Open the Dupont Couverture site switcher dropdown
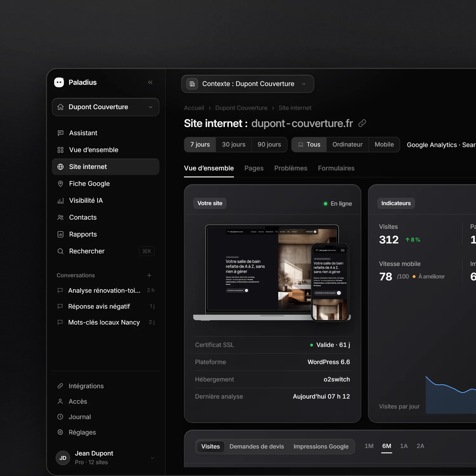This screenshot has width=476, height=476. point(106,107)
